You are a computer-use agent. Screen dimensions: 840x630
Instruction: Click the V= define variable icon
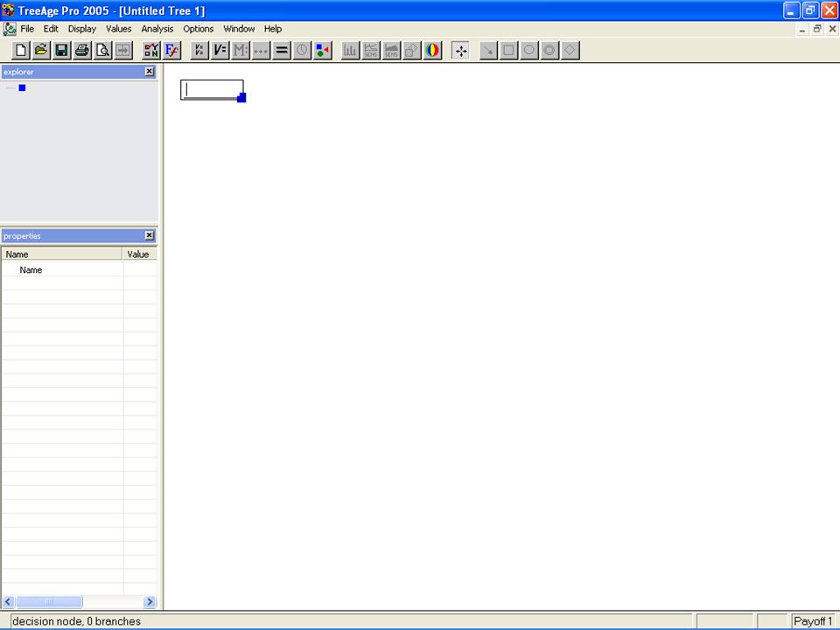pos(220,51)
